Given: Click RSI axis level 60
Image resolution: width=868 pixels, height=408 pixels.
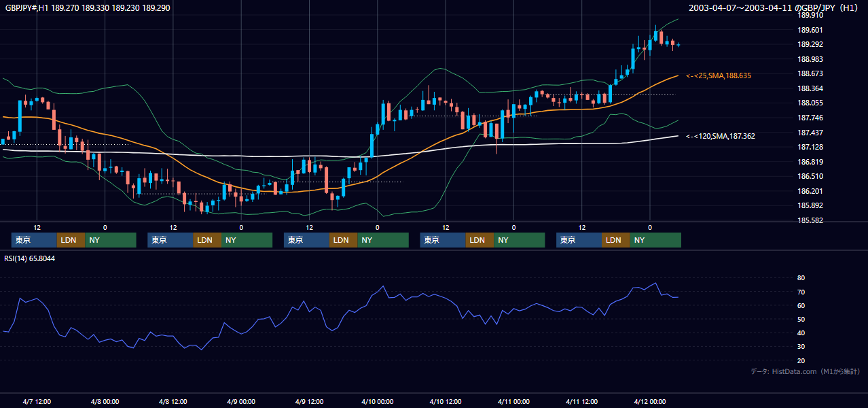Looking at the screenshot, I should pos(801,305).
